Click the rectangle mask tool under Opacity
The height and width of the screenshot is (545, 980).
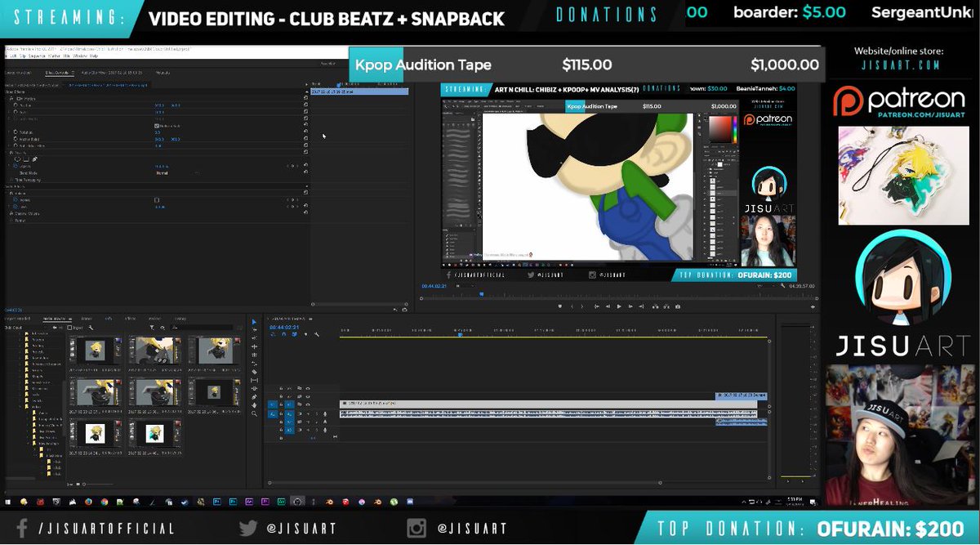click(26, 159)
